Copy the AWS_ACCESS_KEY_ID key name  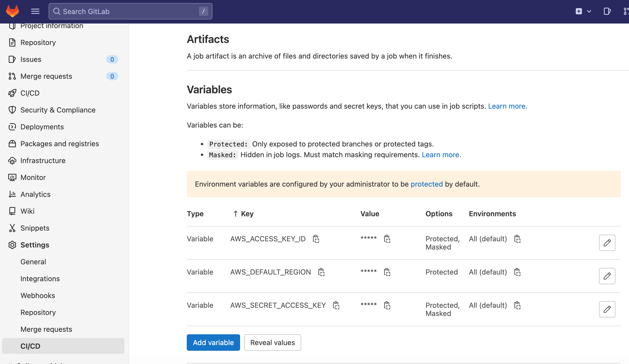316,239
